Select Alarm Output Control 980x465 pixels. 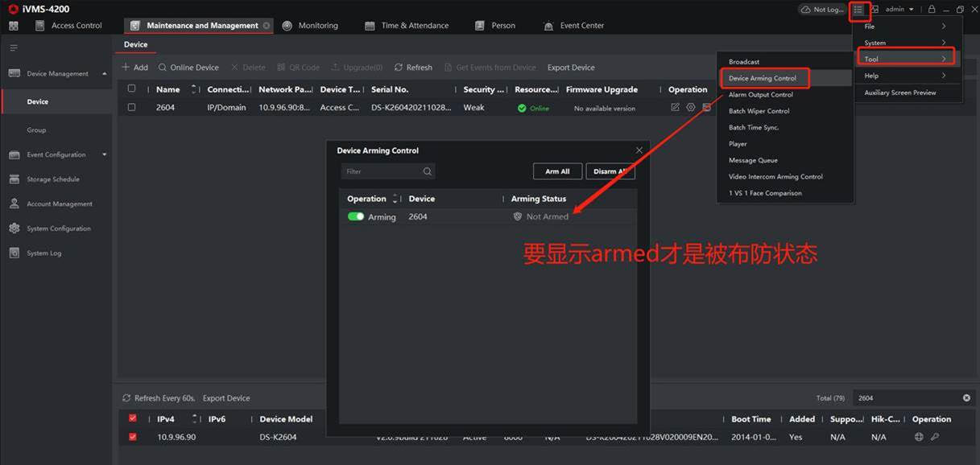click(x=761, y=94)
